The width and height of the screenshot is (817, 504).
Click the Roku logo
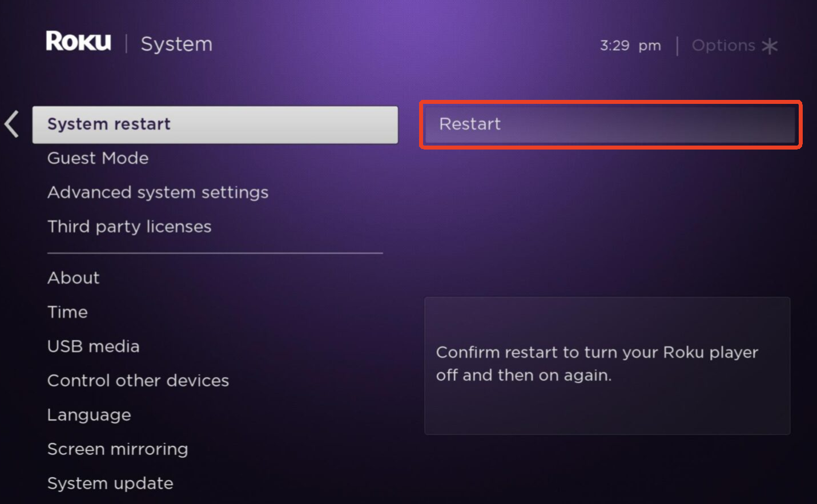tap(78, 42)
